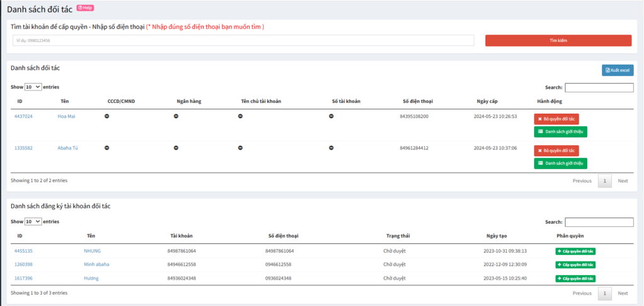Open entries dropdown in registration list table
Viewport: 644px width, 306px height.
[33, 222]
